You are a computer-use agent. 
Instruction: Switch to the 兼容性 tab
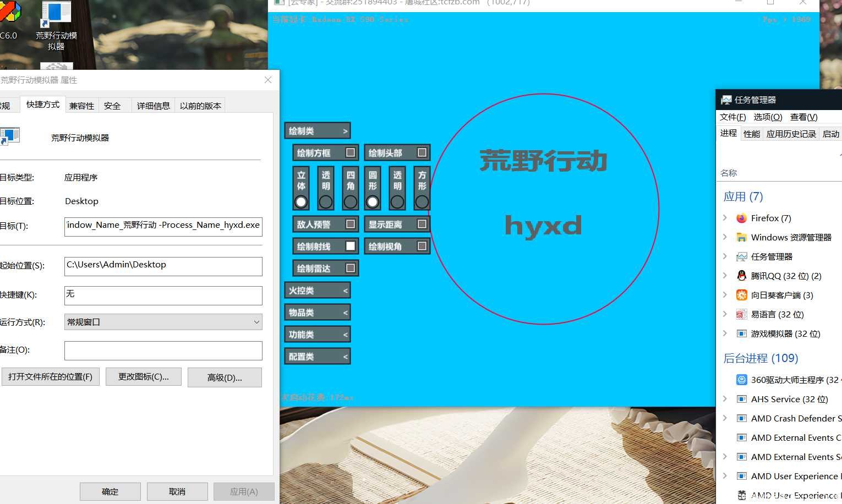pos(81,106)
